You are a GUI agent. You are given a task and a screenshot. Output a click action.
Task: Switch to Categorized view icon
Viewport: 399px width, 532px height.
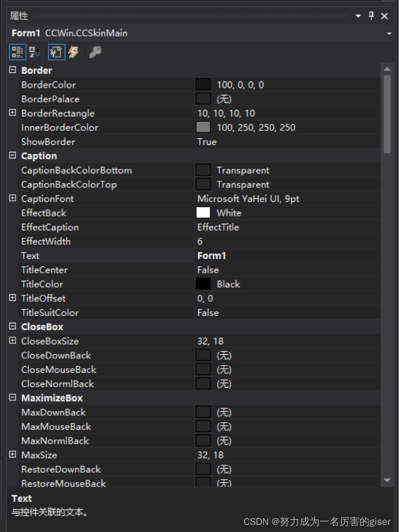tap(17, 52)
